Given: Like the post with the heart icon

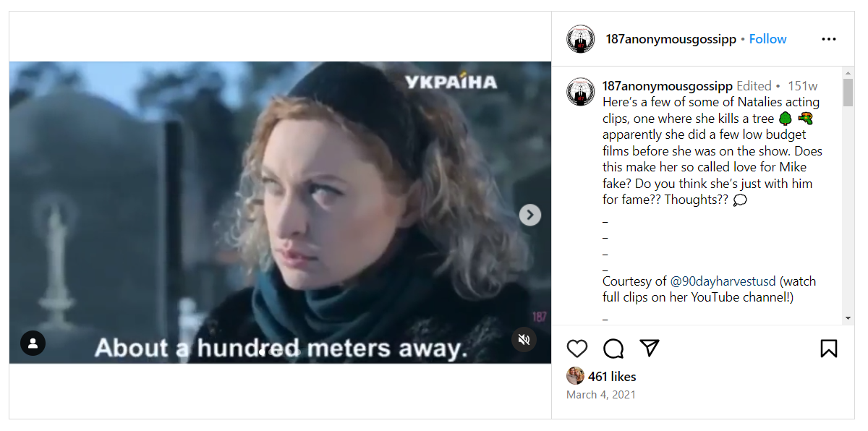Looking at the screenshot, I should 577,349.
